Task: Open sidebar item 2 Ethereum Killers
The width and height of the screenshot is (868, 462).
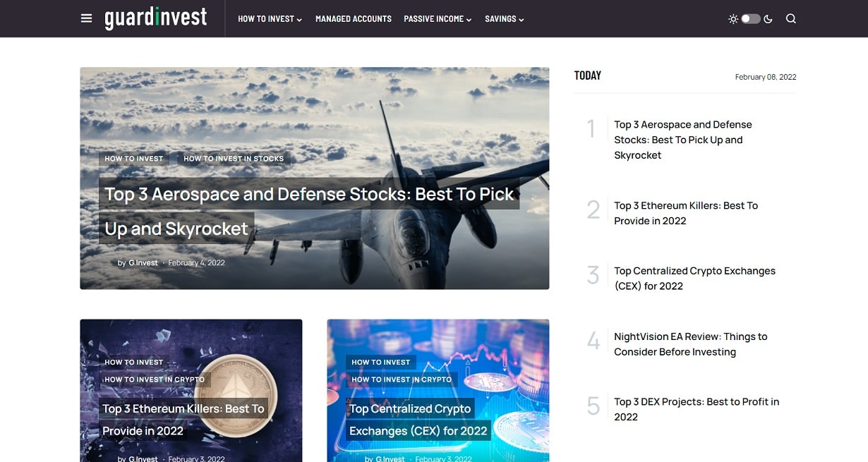Action: [686, 213]
